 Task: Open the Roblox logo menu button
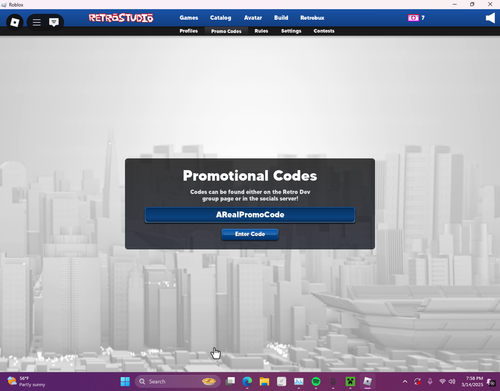[x=15, y=22]
